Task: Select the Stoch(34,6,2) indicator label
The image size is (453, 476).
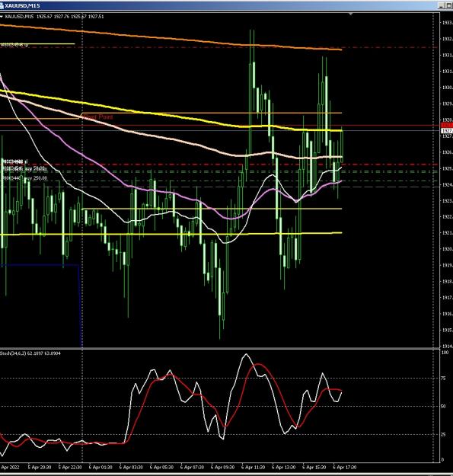Action: click(x=30, y=353)
